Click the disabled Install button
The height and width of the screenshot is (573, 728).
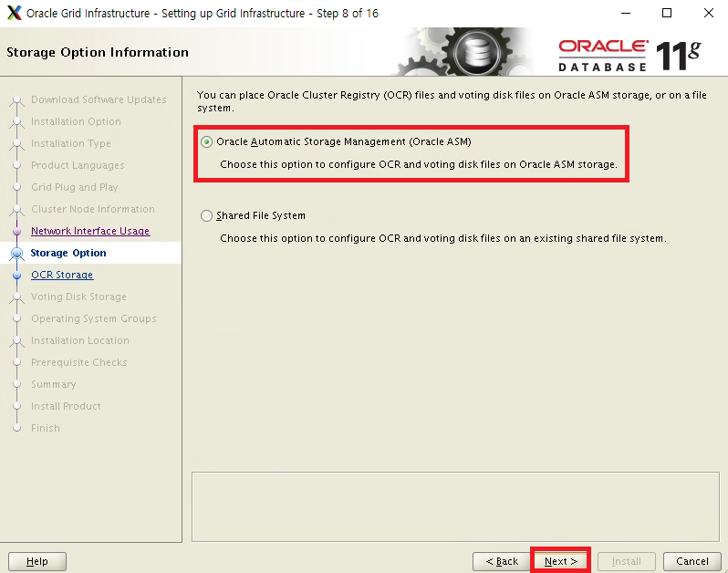click(627, 561)
